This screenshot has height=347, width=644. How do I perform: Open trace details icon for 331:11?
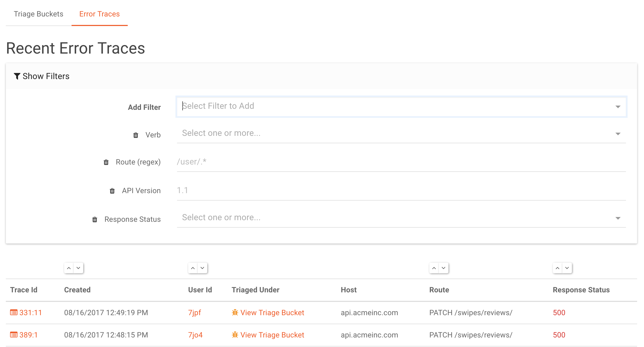click(14, 313)
